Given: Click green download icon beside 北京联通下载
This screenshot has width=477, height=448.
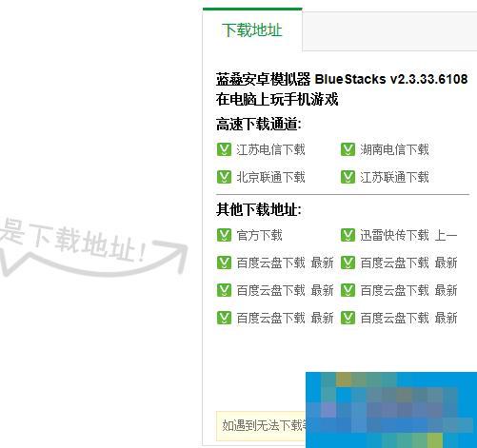Looking at the screenshot, I should pos(224,177).
